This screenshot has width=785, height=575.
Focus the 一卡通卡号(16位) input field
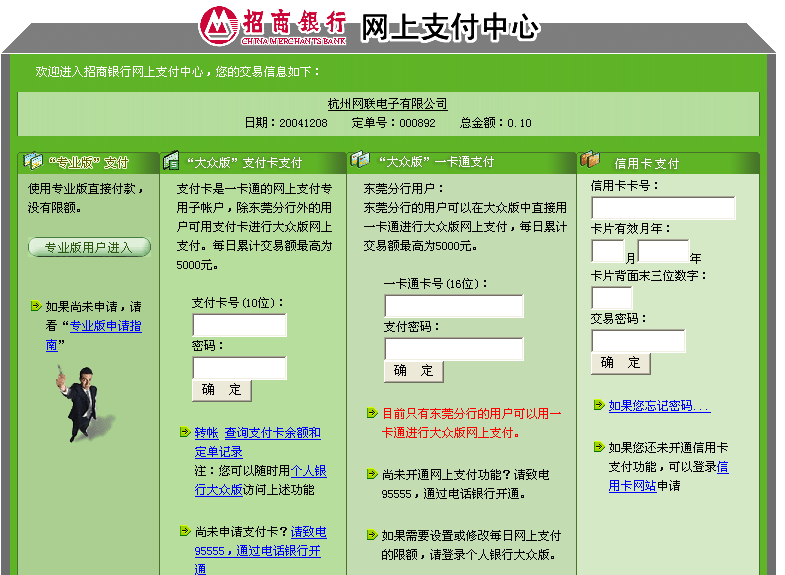pos(454,306)
